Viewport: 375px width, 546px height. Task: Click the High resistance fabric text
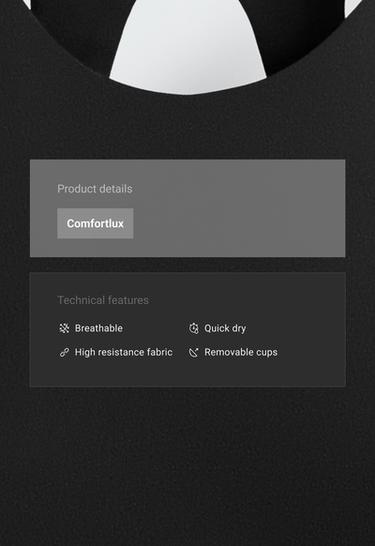click(x=124, y=352)
